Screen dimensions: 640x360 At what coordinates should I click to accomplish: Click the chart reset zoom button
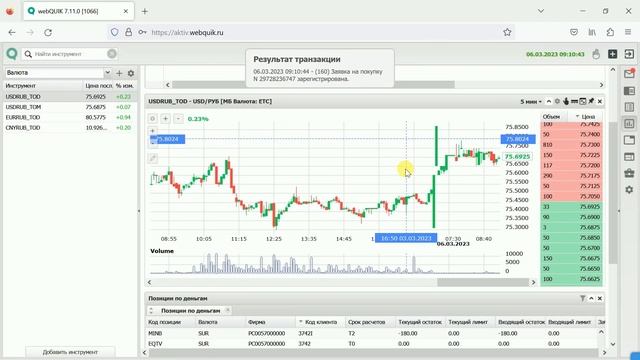[152, 119]
